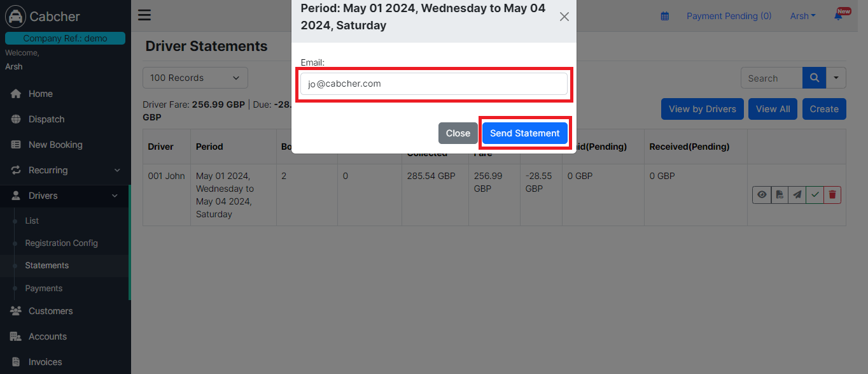Open the hamburger menu icon

click(144, 16)
